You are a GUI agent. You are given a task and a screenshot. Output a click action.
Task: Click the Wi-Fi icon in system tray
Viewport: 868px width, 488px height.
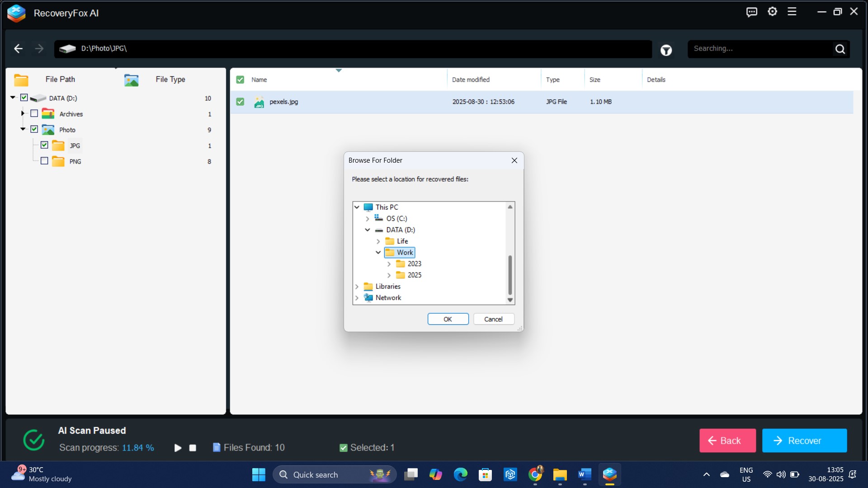[x=767, y=474]
